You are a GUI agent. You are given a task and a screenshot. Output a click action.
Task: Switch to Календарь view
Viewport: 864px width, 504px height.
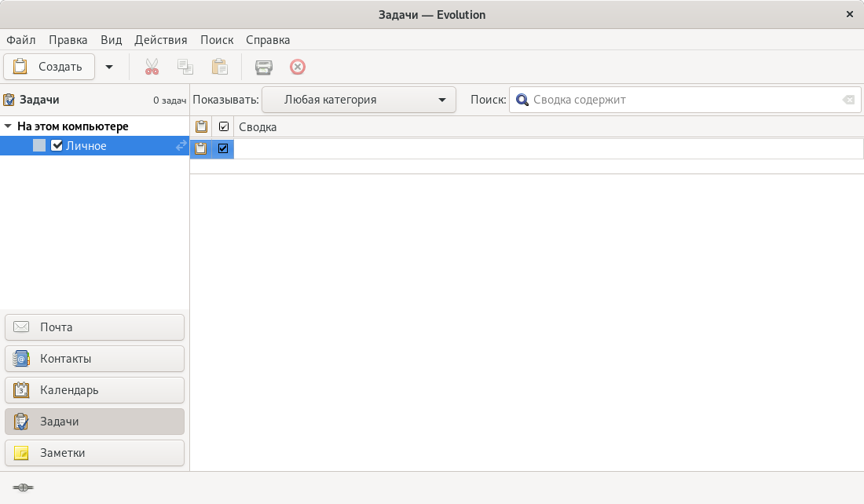tap(95, 390)
